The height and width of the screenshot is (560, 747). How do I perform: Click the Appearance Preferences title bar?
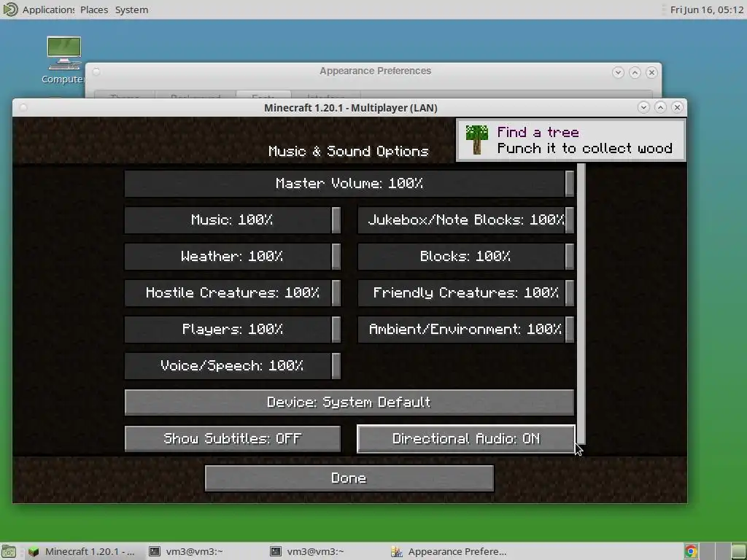click(x=375, y=71)
